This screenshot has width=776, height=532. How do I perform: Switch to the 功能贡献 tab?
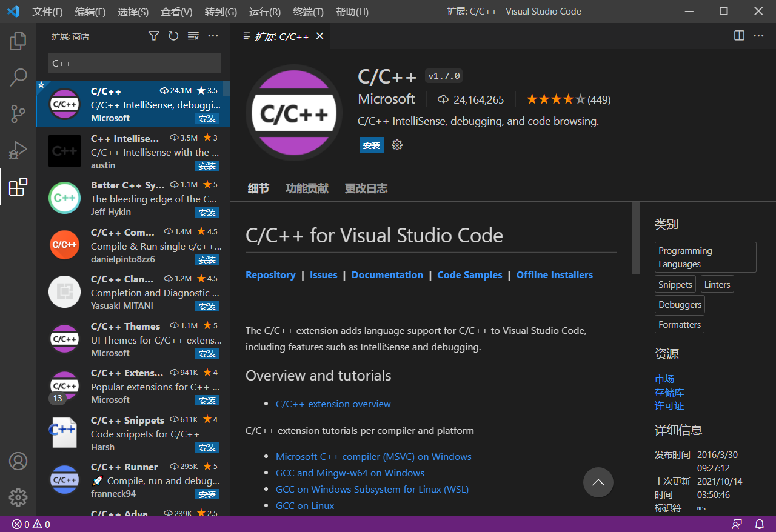(307, 188)
